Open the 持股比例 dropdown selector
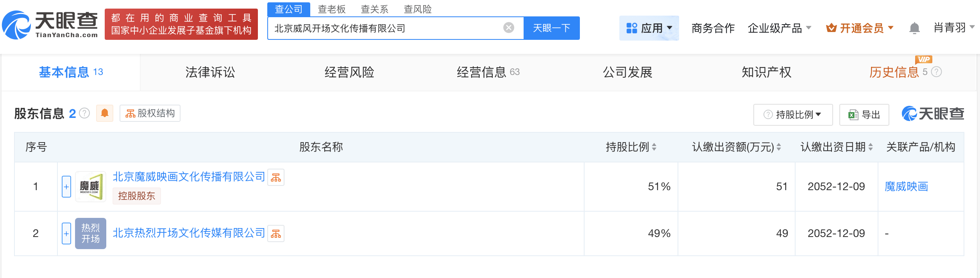The height and width of the screenshot is (278, 980). 793,115
